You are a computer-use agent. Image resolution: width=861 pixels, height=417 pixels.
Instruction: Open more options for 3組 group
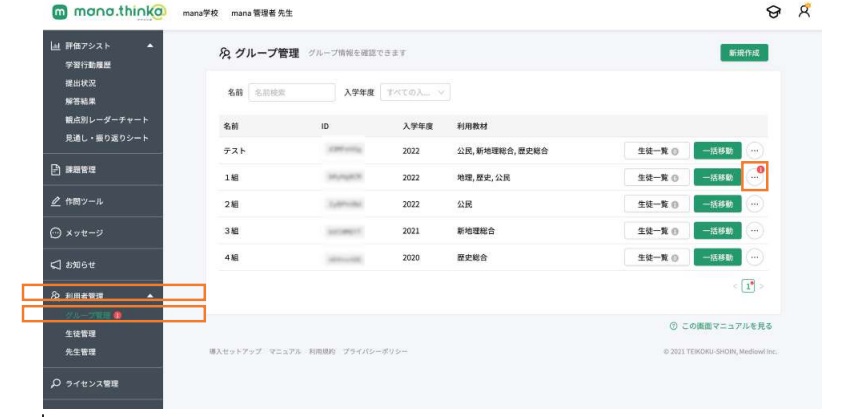[x=755, y=231]
